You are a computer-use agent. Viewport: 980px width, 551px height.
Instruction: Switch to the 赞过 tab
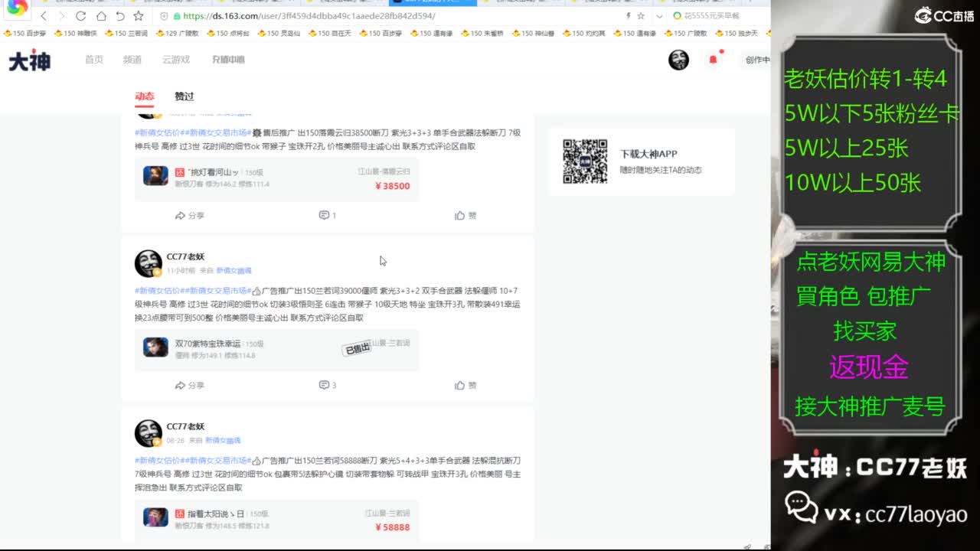tap(184, 97)
